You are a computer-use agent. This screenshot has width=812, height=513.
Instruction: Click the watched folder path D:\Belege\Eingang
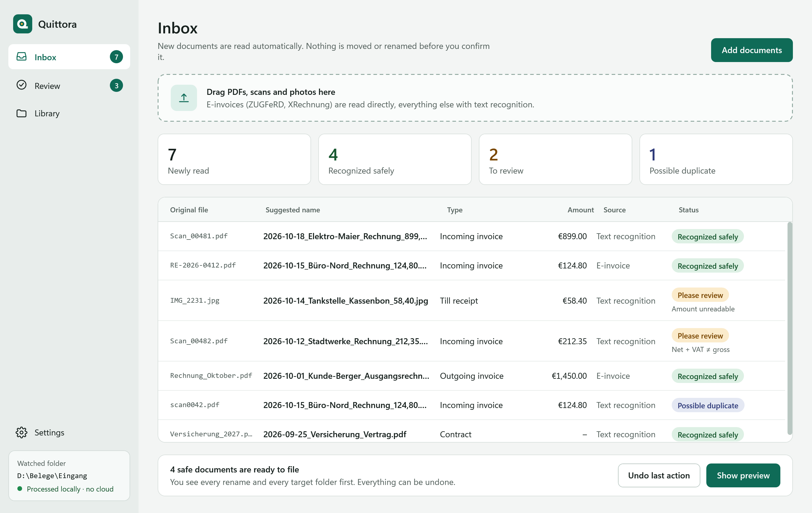click(x=52, y=475)
